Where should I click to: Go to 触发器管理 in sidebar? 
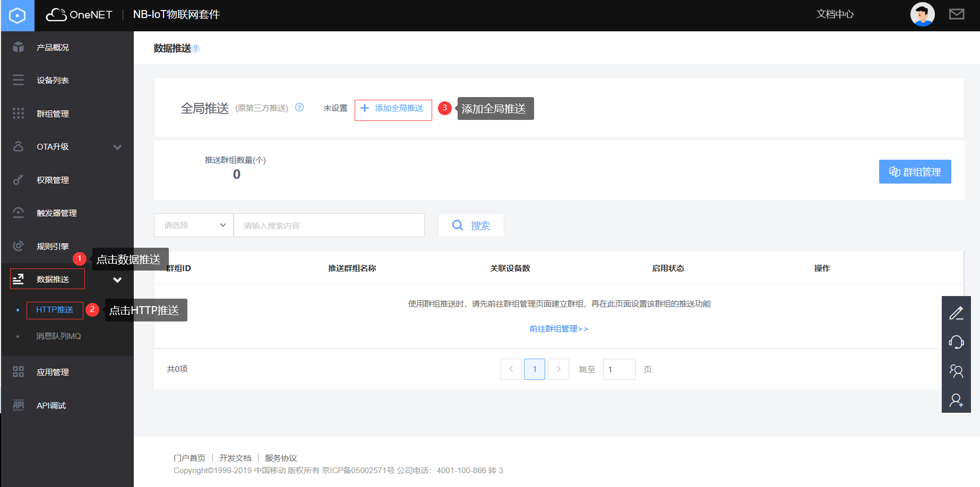(56, 213)
